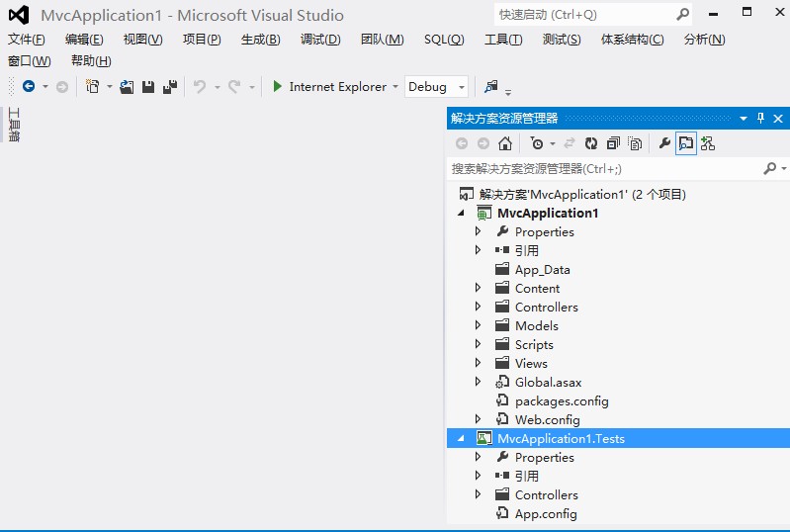
Task: Click the Solution Explorer Home icon
Action: (x=505, y=143)
